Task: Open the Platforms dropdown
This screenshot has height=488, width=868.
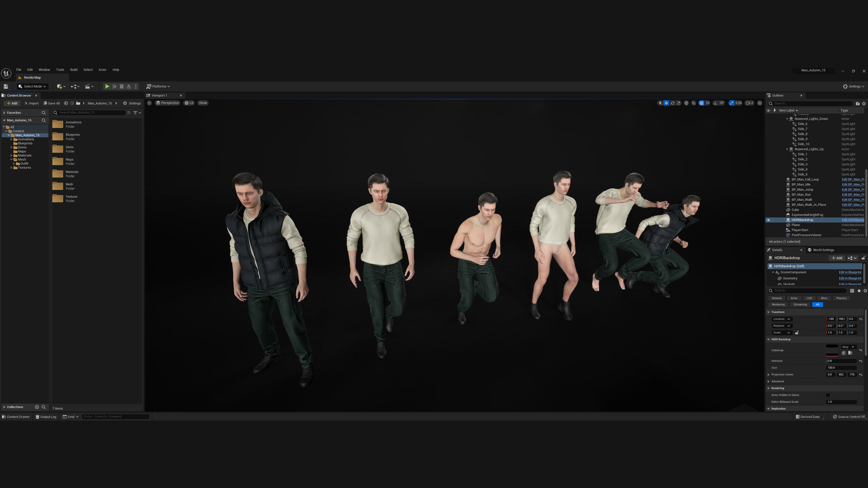Action: tap(158, 86)
